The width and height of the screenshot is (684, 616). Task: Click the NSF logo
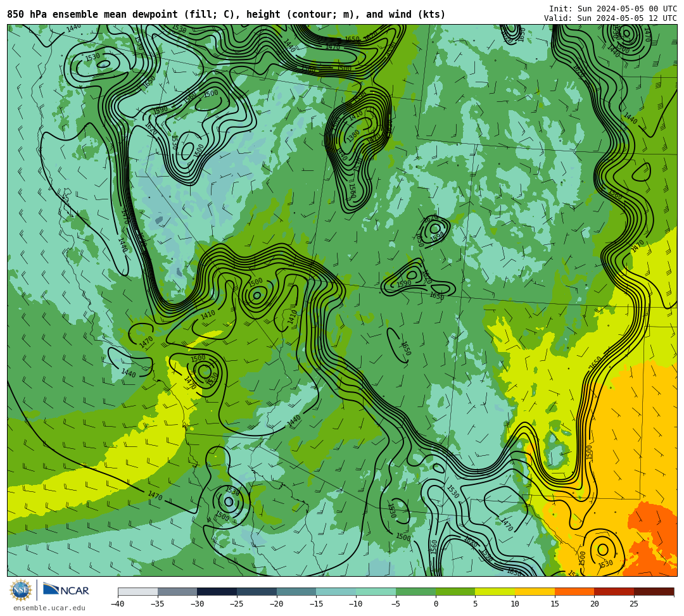point(20,590)
